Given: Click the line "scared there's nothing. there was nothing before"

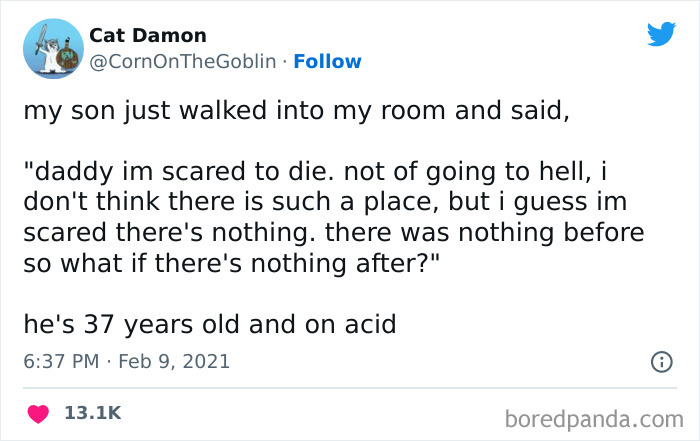Looking at the screenshot, I should (334, 232).
